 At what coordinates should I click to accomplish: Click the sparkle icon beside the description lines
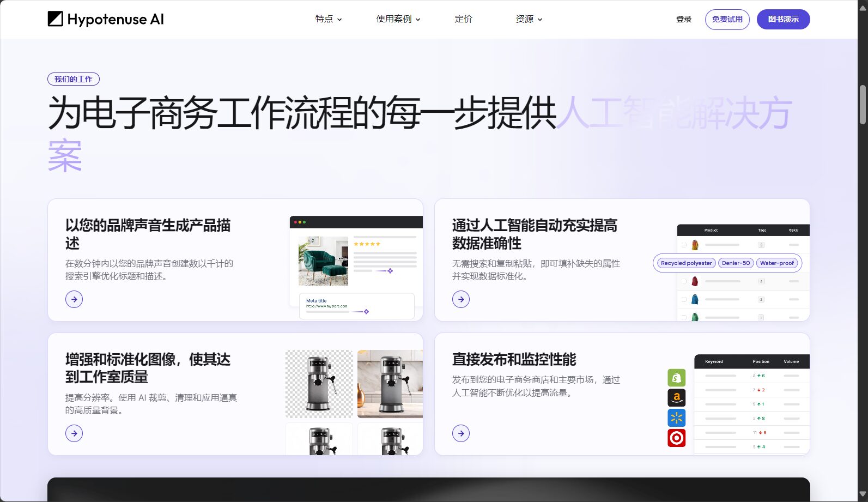click(390, 271)
